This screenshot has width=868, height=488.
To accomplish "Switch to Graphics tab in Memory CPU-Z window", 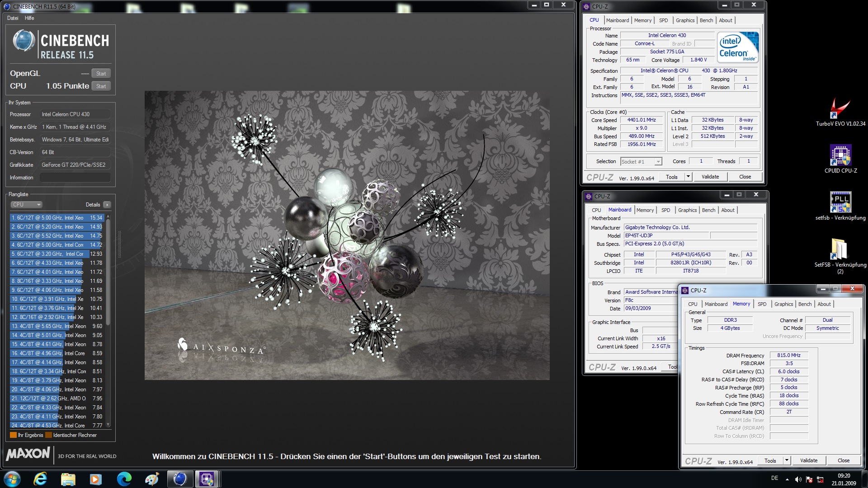I will tap(783, 304).
